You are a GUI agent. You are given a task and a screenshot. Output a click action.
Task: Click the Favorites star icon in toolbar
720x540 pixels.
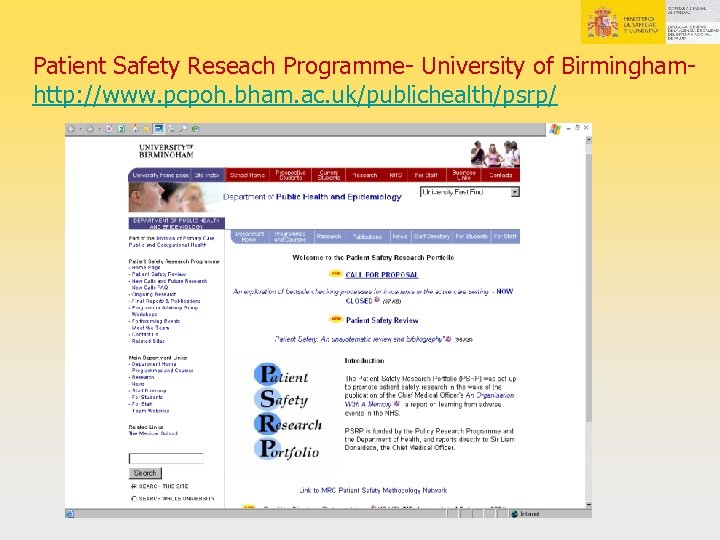click(146, 129)
